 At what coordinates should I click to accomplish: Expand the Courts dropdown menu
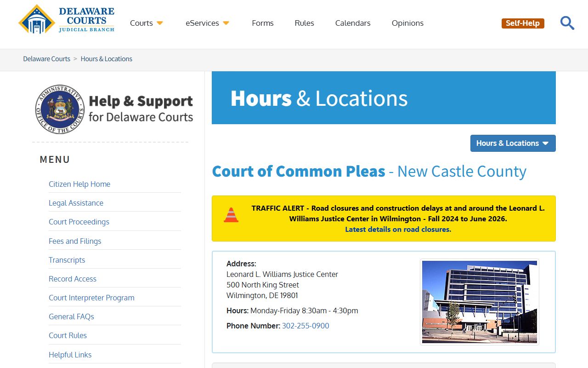click(x=147, y=23)
